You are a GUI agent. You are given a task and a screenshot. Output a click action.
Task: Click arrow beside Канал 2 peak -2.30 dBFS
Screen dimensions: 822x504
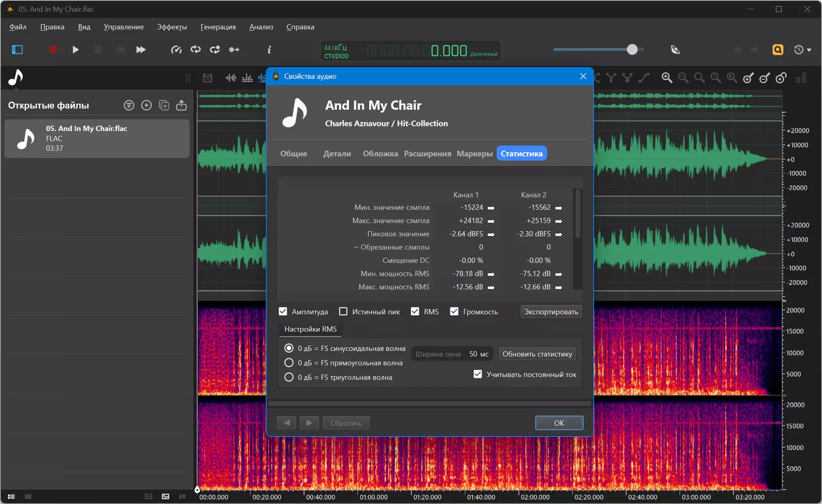tap(559, 234)
